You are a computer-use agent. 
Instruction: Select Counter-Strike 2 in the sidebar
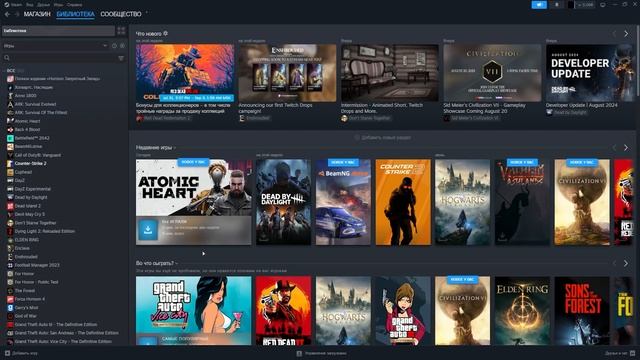pos(31,163)
